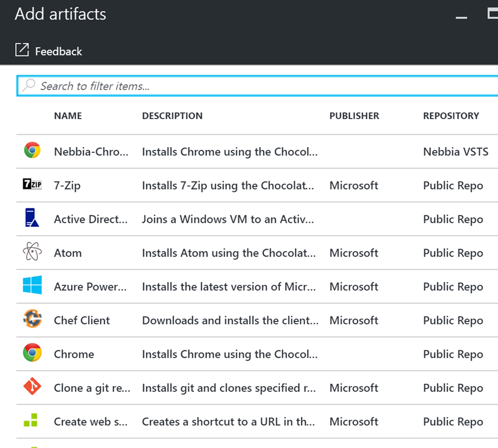Screen dimensions: 498x448
Task: Click the 'Installs git and clones specified r...' description
Action: (x=229, y=388)
